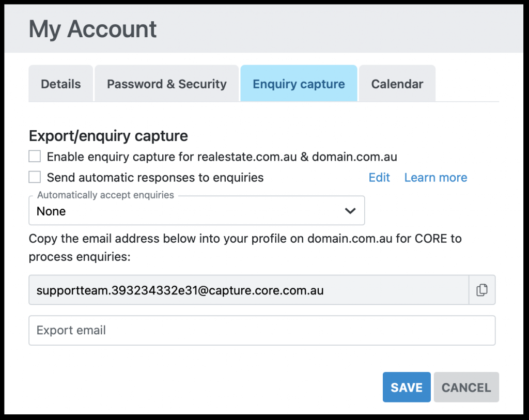Select the Enquiry capture tab
The width and height of the screenshot is (529, 420).
click(x=299, y=84)
